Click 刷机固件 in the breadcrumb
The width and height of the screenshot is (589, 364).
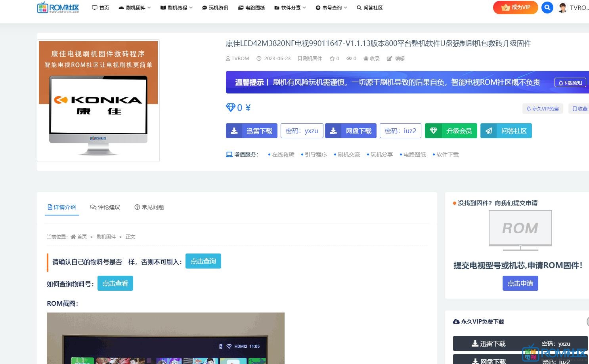106,237
